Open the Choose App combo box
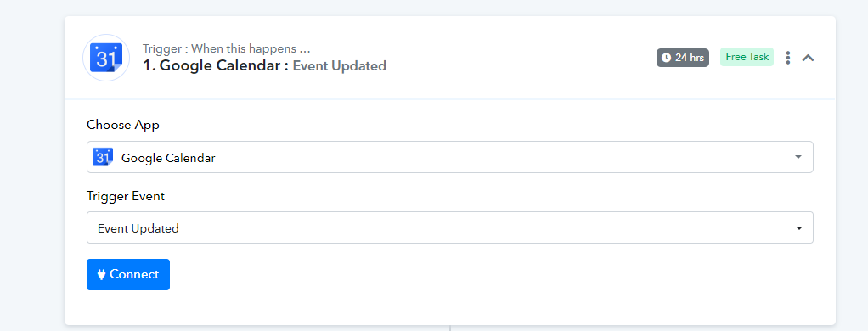The image size is (868, 331). (x=449, y=157)
